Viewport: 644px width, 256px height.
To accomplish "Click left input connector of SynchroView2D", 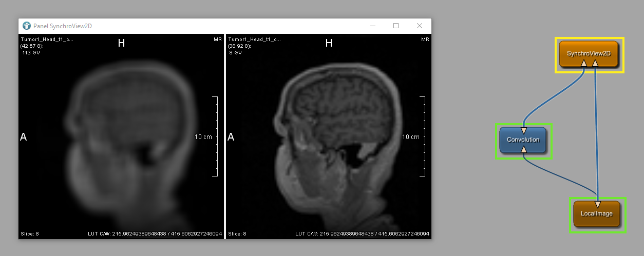I will click(584, 63).
